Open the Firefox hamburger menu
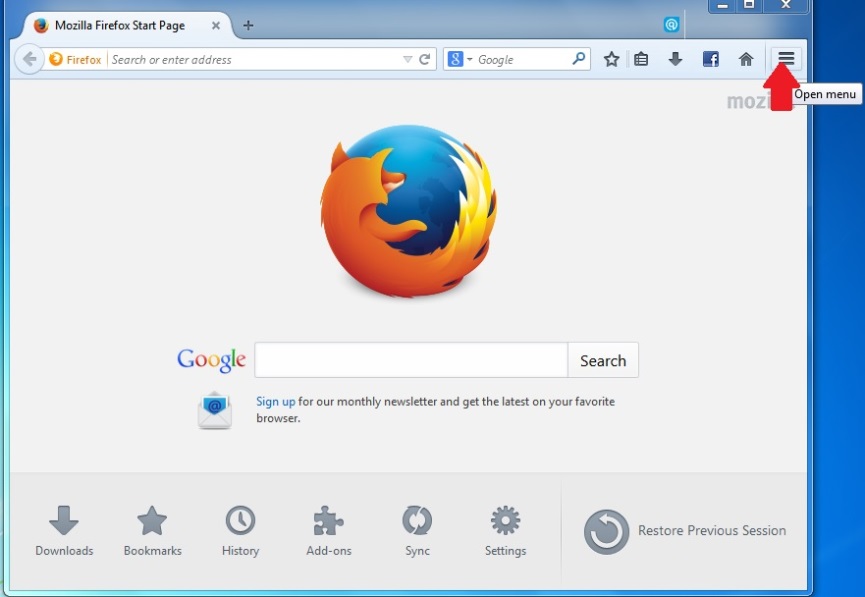865x597 pixels. (786, 58)
